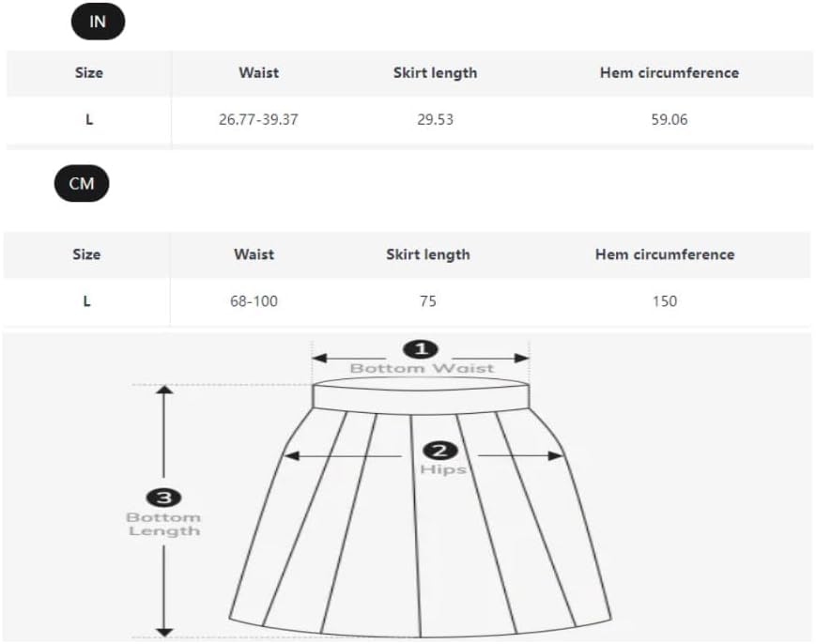Image resolution: width=816 pixels, height=644 pixels.
Task: Select the IN unit badge
Action: tap(98, 22)
